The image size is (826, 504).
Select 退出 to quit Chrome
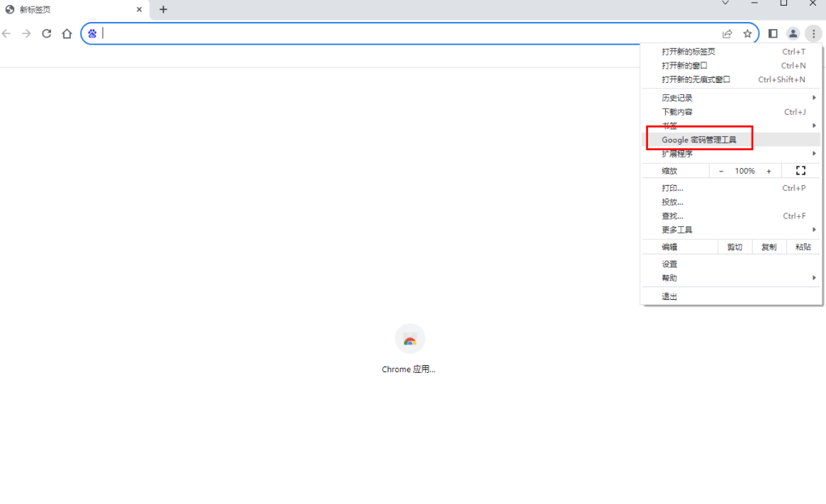(x=731, y=296)
